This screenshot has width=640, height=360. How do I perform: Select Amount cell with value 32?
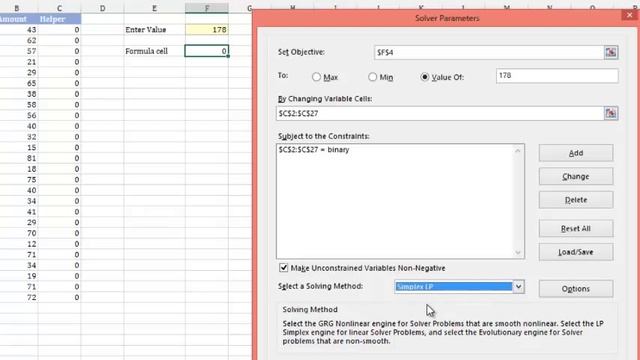pos(19,137)
